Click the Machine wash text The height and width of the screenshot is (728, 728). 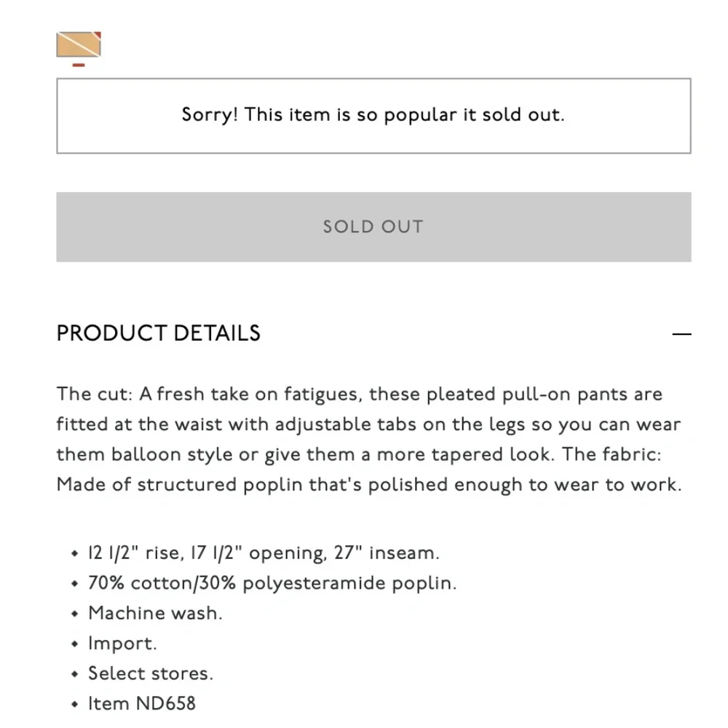155,614
